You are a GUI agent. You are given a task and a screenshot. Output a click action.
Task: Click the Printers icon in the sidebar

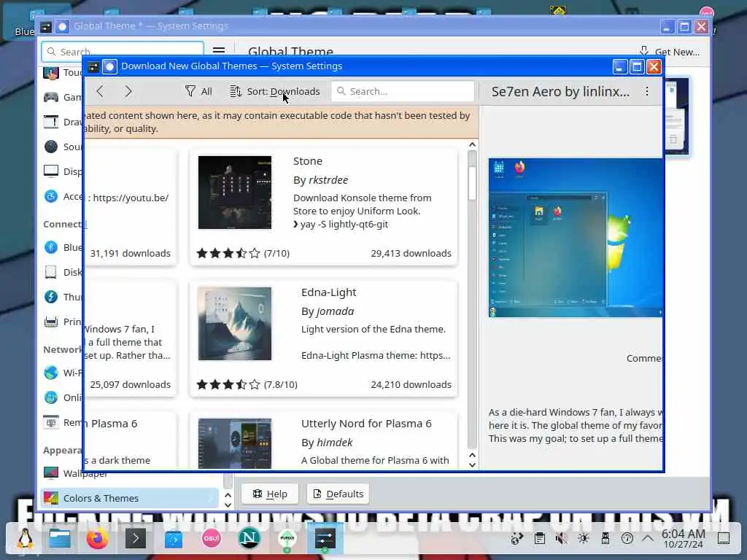pos(51,322)
